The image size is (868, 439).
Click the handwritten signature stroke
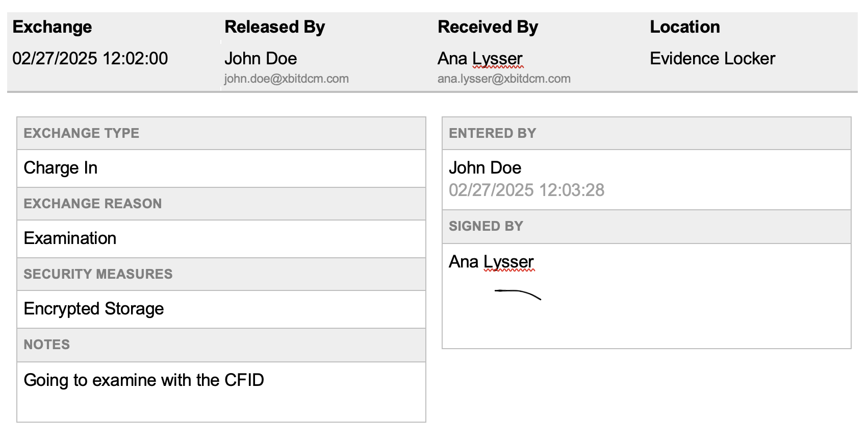[x=518, y=295]
